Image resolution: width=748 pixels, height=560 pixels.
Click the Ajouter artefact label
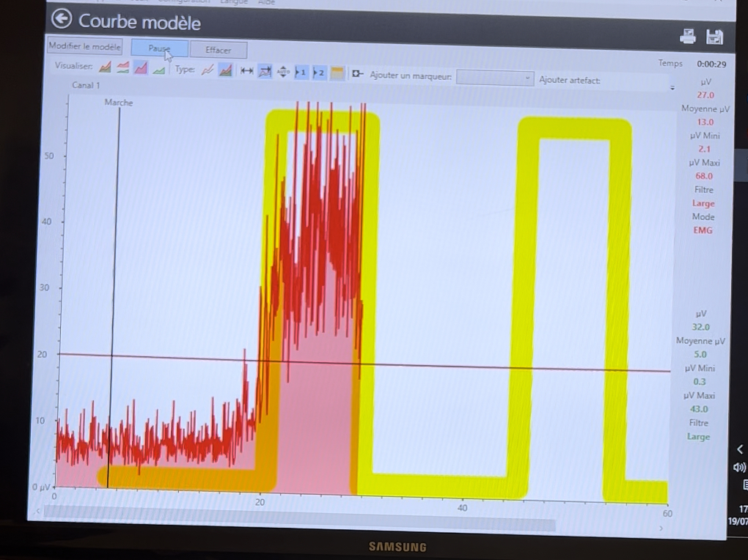[x=570, y=80]
